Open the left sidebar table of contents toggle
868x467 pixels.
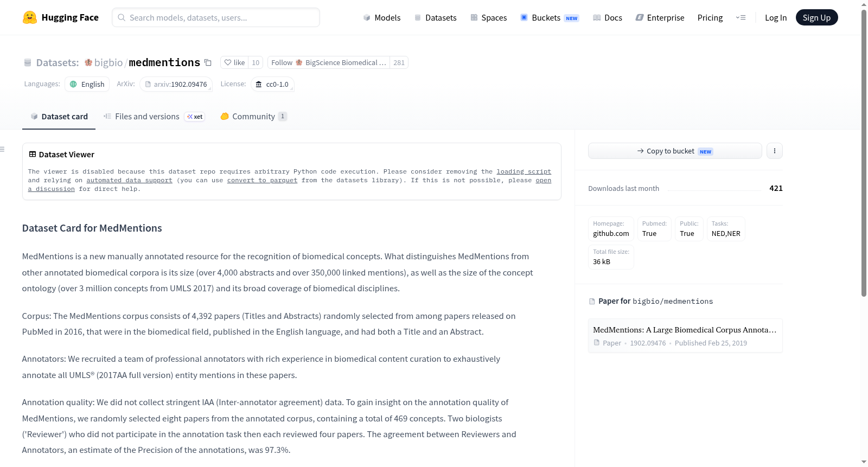[x=2, y=149]
